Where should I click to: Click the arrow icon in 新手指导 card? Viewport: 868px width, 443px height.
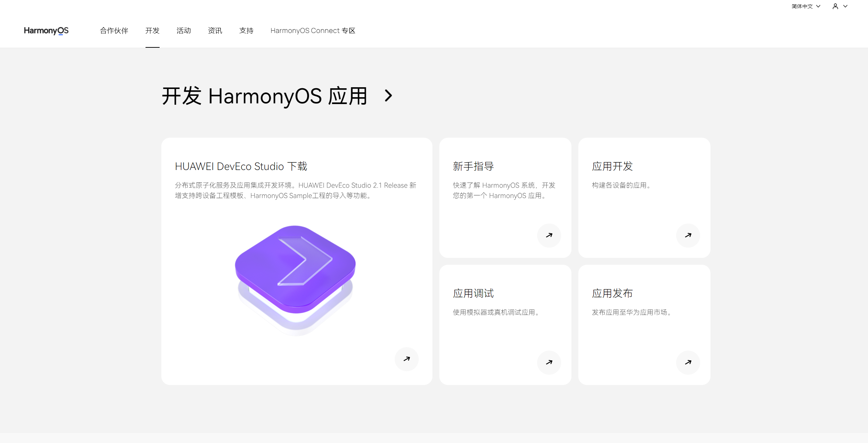tap(549, 235)
